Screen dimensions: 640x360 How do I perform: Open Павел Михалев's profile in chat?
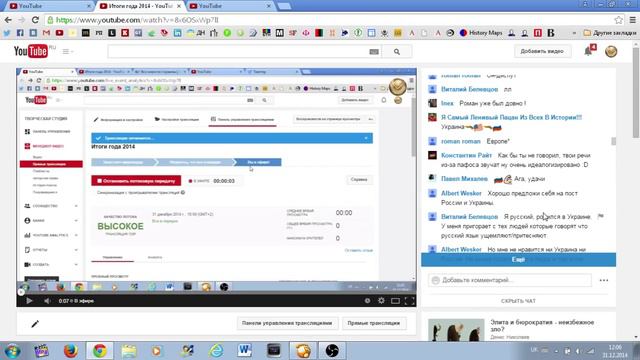[464, 179]
